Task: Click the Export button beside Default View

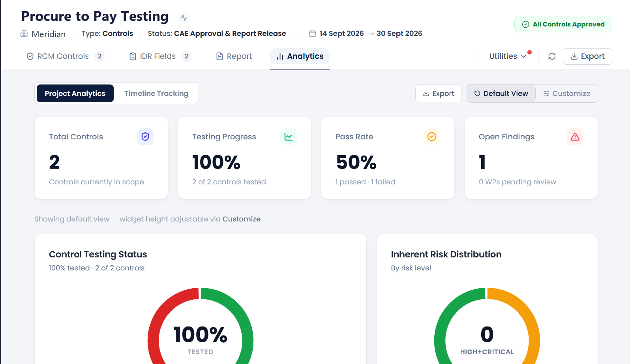Action: (x=439, y=94)
